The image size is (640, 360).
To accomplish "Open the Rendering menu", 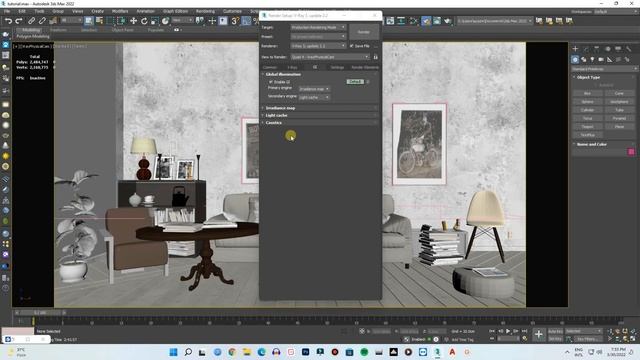I will point(205,11).
